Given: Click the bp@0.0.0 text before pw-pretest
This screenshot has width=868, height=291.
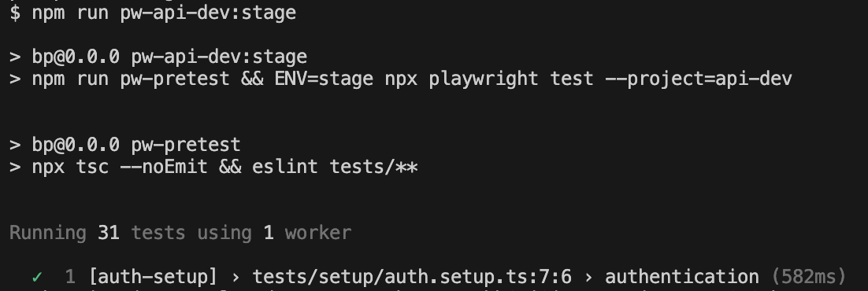Looking at the screenshot, I should [x=76, y=145].
